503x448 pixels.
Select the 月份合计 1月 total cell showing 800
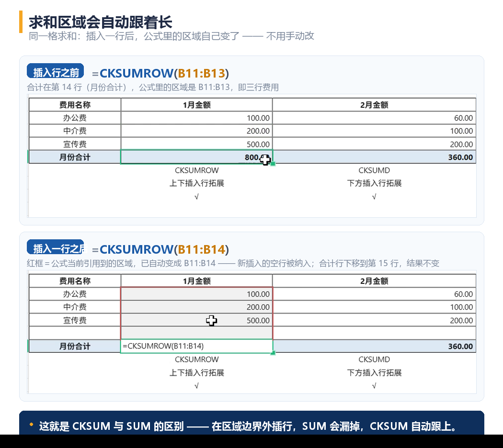click(x=196, y=157)
